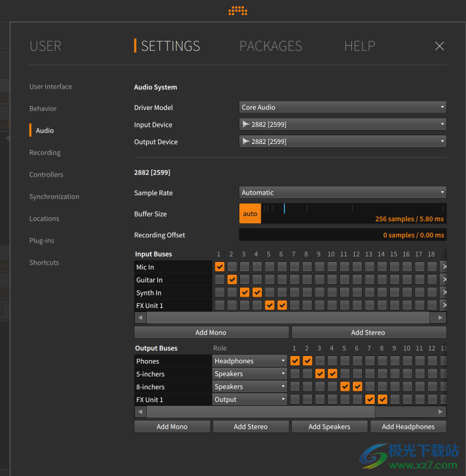Screen dimensions: 466x476
Task: Change Phones role from Headphones
Action: pyautogui.click(x=249, y=361)
